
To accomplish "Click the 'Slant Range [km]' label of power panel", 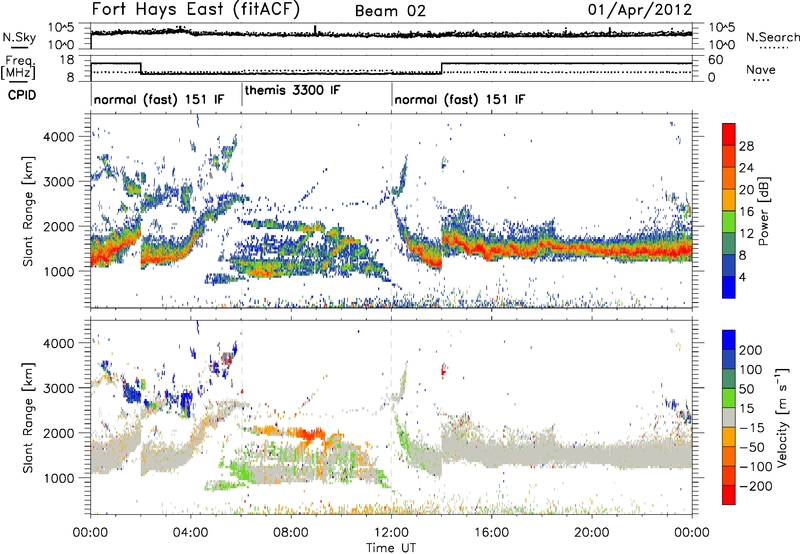I will pyautogui.click(x=28, y=211).
